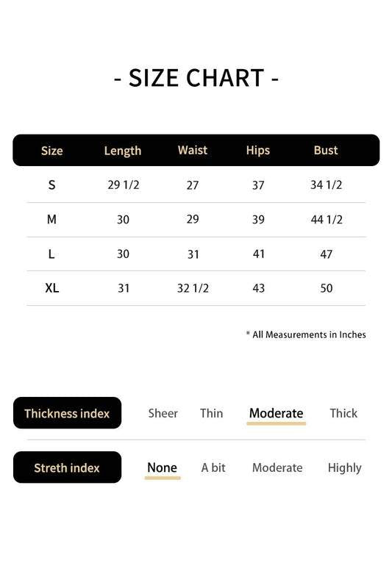
Task: Select the S size row label
Action: (51, 185)
